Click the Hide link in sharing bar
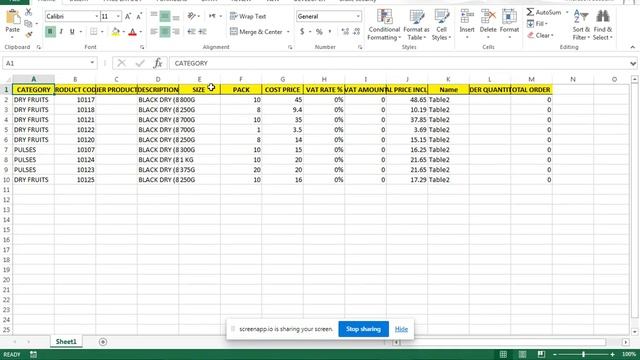 (401, 329)
